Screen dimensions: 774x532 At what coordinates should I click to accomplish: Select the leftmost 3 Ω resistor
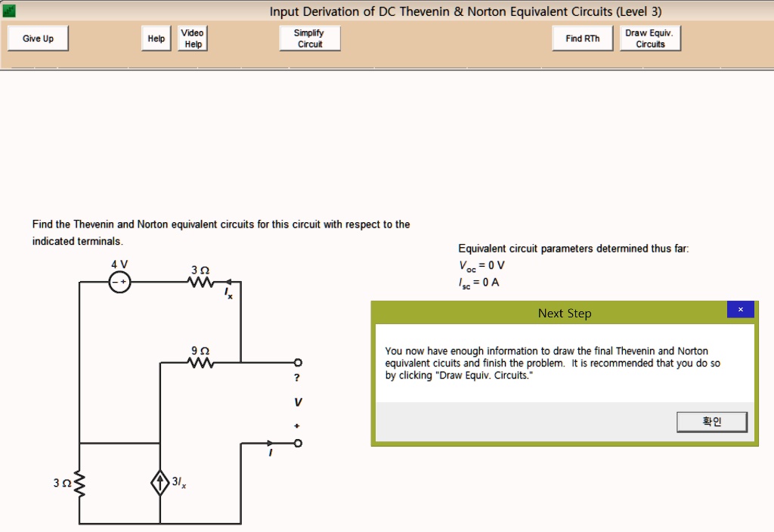79,483
